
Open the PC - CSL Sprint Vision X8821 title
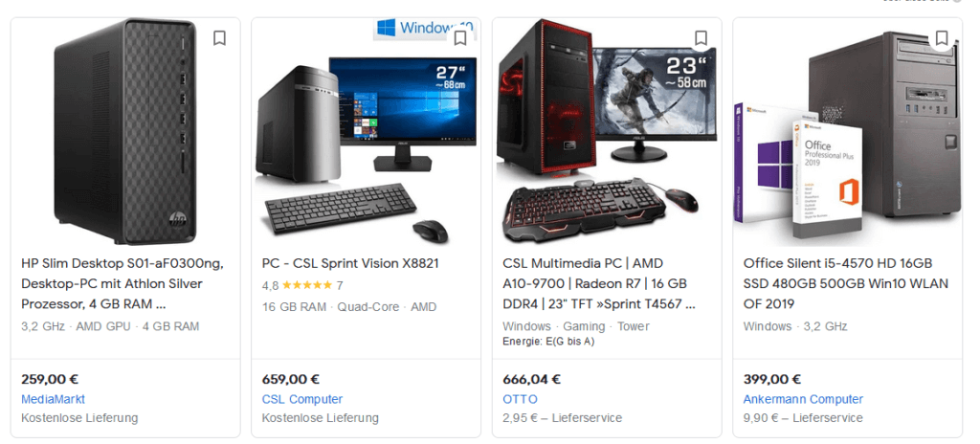pos(350,263)
